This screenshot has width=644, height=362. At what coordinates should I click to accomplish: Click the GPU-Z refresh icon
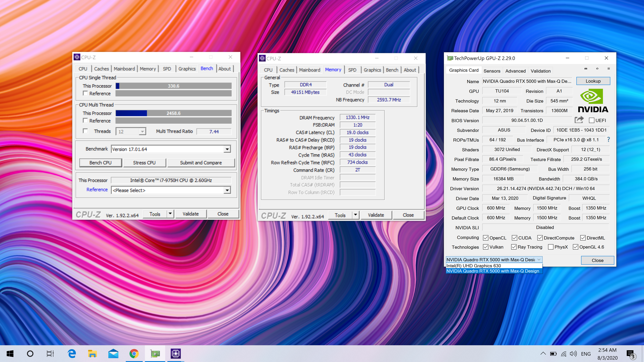pos(597,68)
